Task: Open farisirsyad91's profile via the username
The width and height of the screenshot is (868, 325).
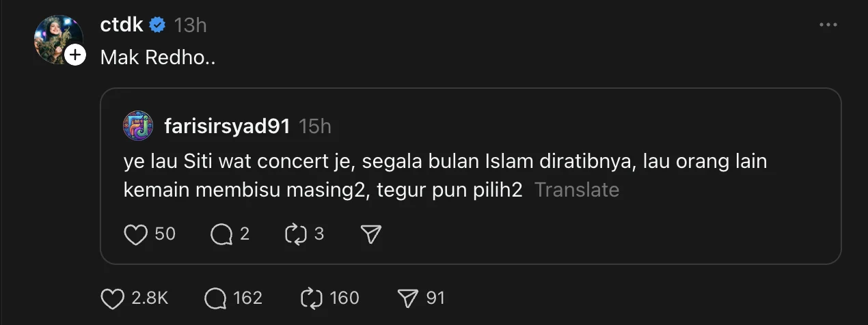Action: click(x=227, y=126)
